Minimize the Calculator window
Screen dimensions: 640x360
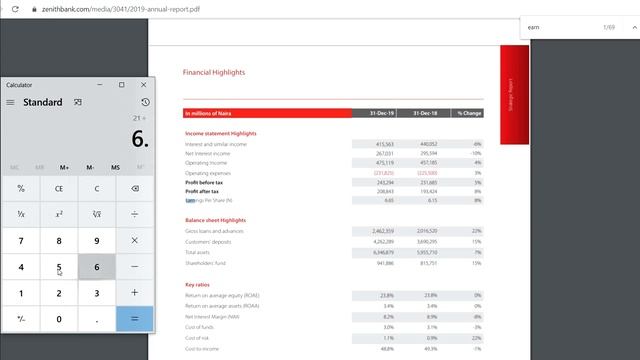(100, 85)
